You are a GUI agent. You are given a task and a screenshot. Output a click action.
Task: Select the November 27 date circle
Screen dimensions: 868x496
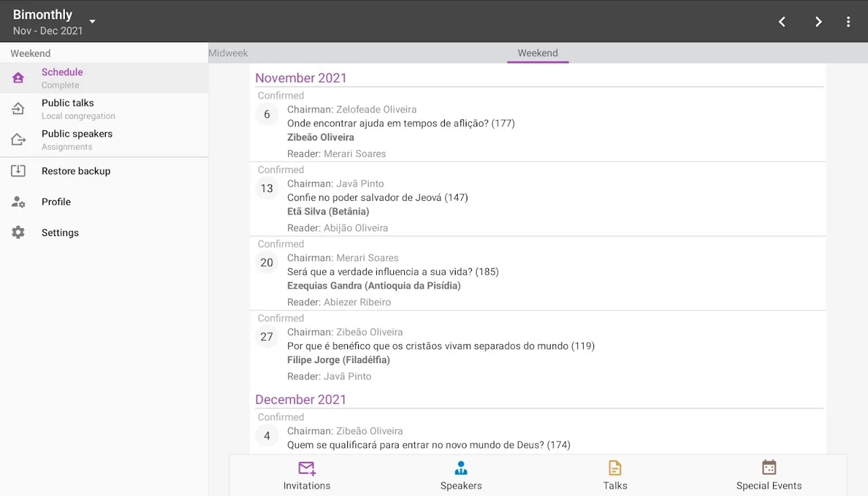[x=267, y=337]
